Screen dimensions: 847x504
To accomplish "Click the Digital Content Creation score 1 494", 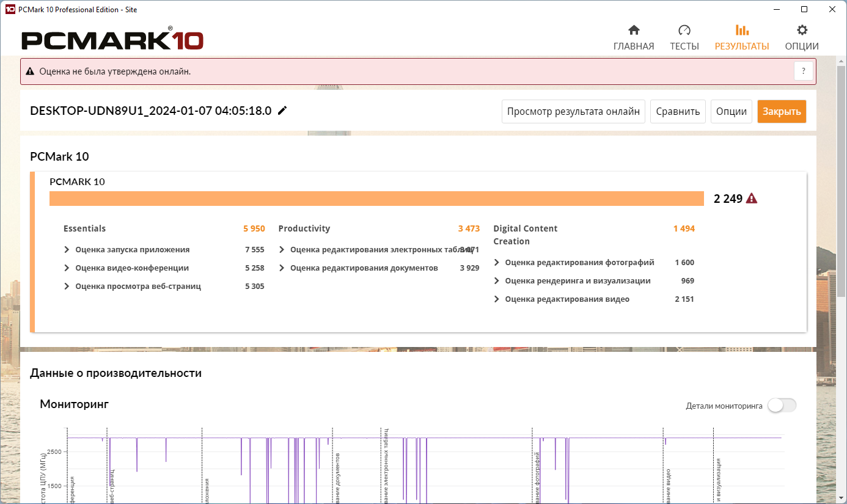I will (684, 228).
